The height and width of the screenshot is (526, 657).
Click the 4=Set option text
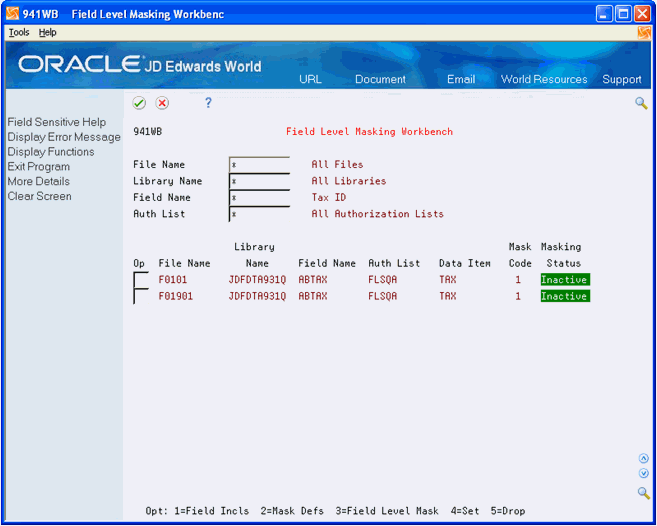tap(465, 511)
